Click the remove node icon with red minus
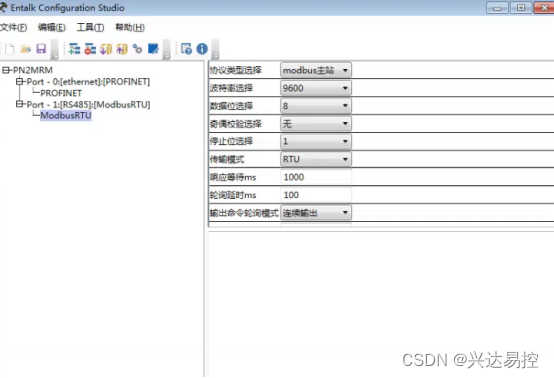554x378 pixels. (90, 49)
